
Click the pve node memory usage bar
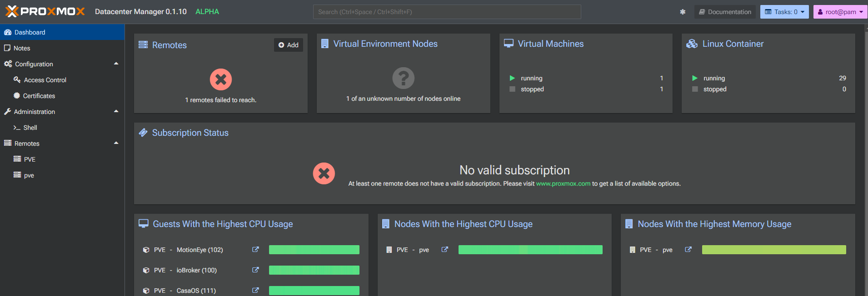coord(774,250)
